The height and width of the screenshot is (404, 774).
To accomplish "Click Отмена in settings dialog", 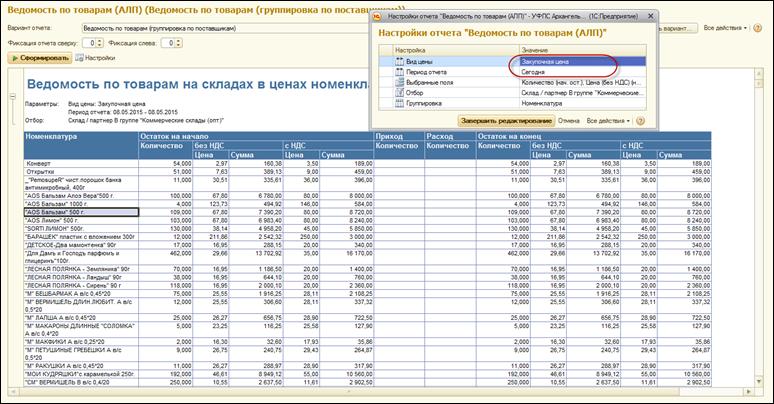I will pyautogui.click(x=568, y=121).
